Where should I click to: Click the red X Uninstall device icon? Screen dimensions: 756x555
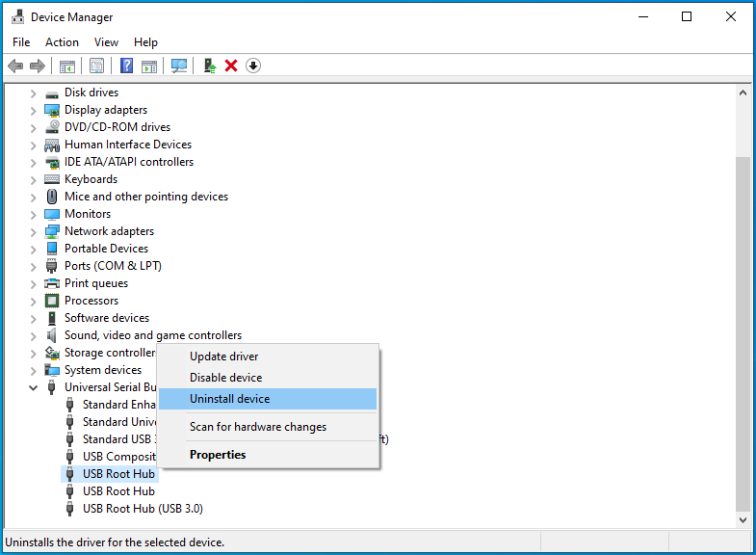(231, 66)
